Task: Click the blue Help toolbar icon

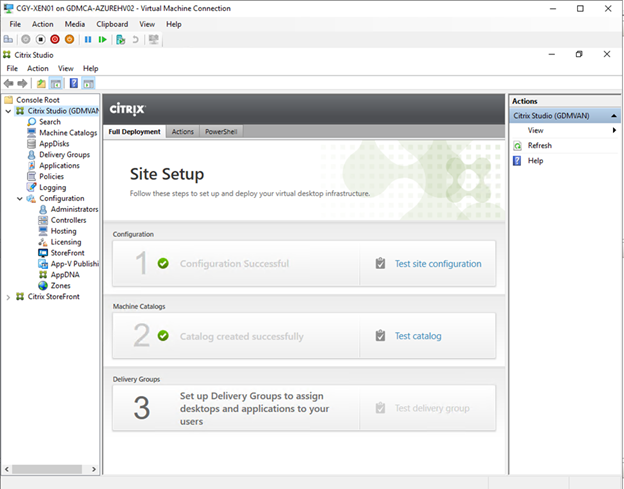Action: click(74, 83)
